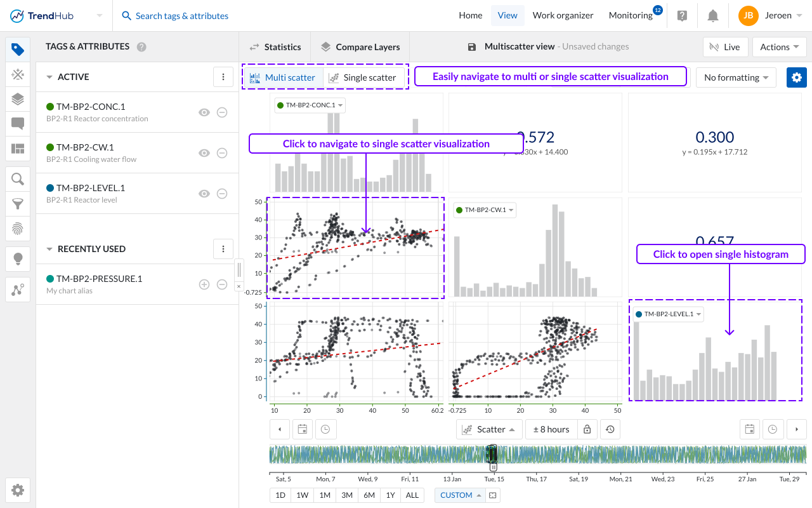
Task: Open the No formatting dropdown
Action: click(x=737, y=77)
